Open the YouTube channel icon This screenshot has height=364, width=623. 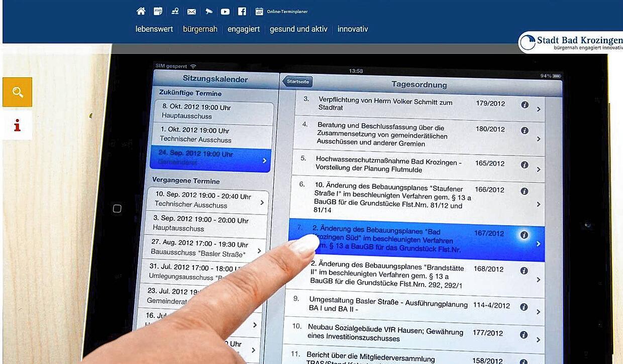coord(225,11)
